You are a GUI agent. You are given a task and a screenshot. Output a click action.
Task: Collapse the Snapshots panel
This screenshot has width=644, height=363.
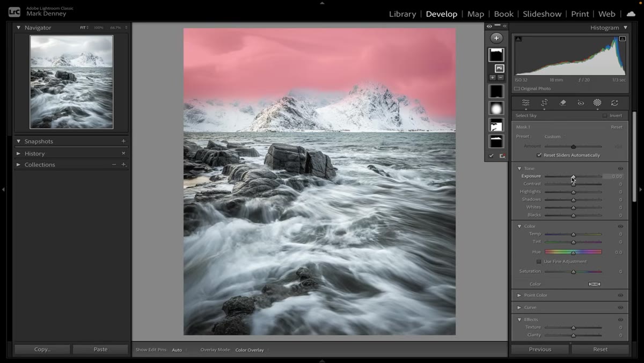(18, 141)
